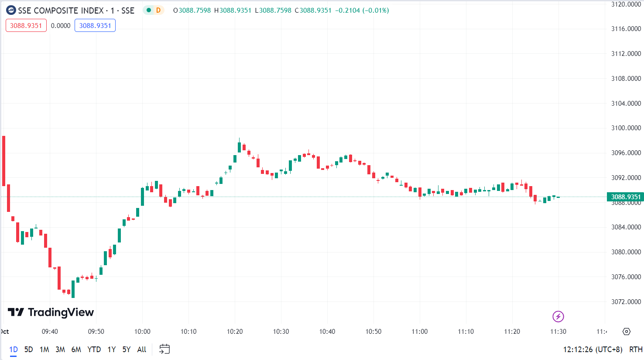Image resolution: width=644 pixels, height=360 pixels.
Task: Click the purple lightning bolt event icon
Action: [558, 316]
